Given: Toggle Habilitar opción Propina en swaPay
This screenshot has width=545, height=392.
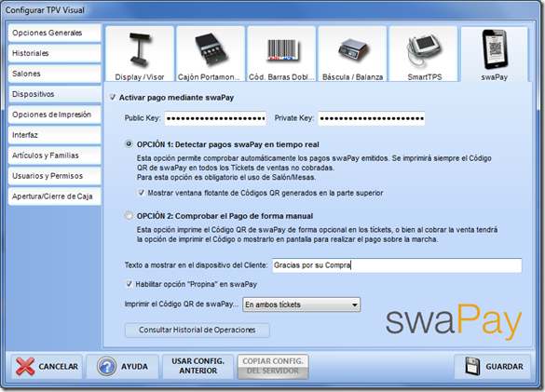Looking at the screenshot, I should point(129,284).
